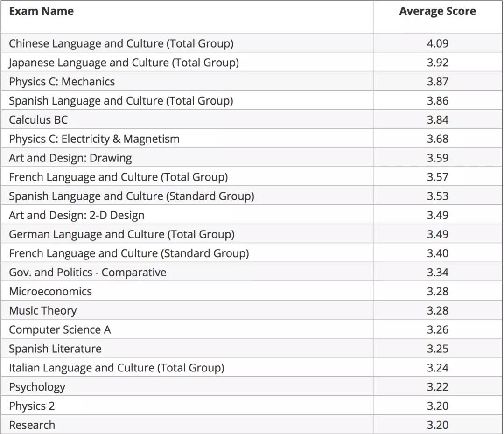Select Physics C: Electricity & Magnetism
The width and height of the screenshot is (504, 434).
click(x=94, y=139)
